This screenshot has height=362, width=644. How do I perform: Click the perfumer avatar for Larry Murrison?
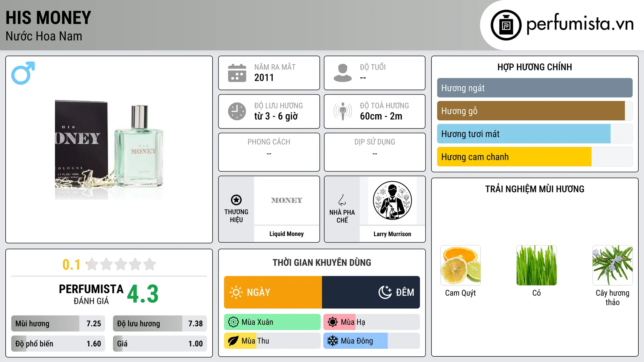click(x=392, y=200)
